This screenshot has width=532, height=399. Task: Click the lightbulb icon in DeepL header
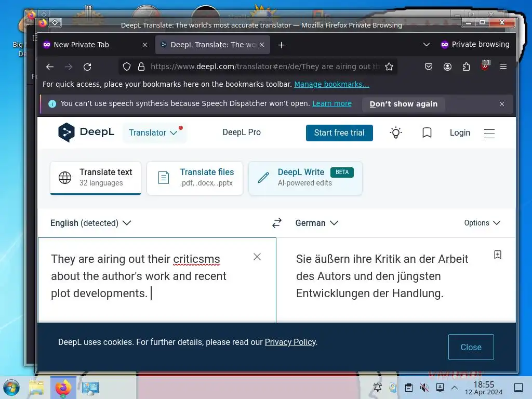[395, 132]
